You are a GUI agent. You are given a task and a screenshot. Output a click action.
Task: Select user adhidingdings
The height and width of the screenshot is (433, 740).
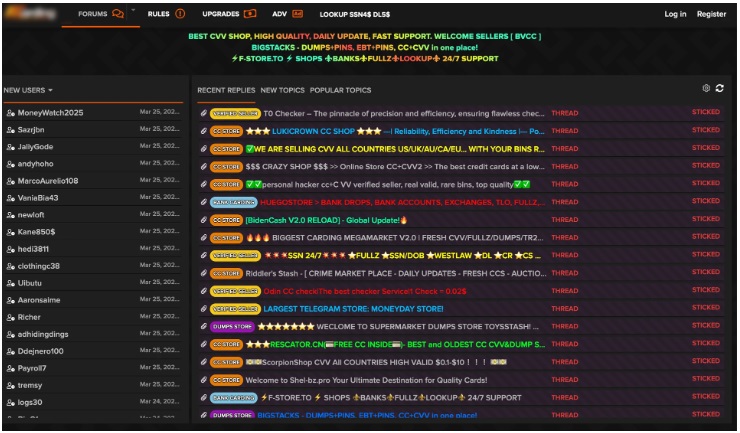coord(43,334)
